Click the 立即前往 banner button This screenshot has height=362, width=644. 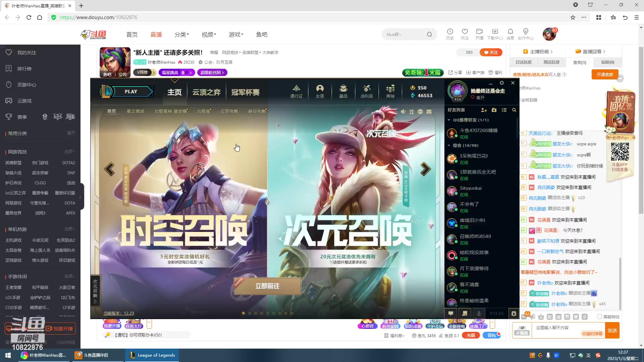click(267, 286)
